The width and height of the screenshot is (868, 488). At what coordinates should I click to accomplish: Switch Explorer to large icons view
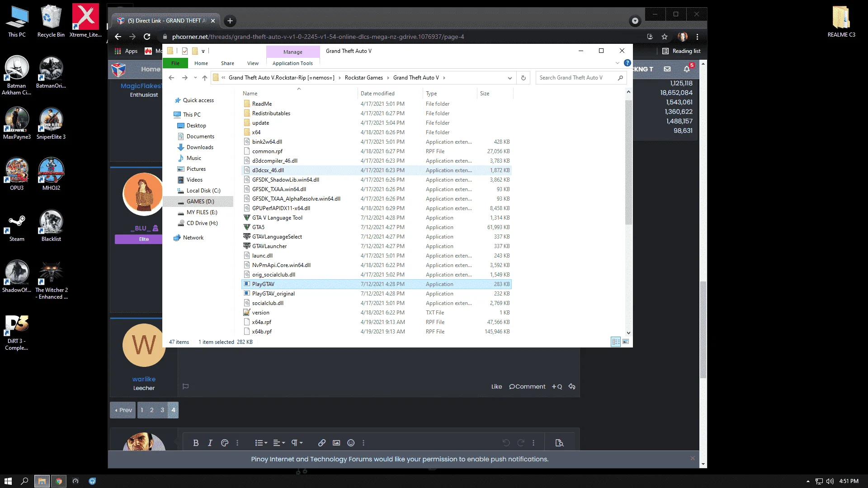click(626, 342)
